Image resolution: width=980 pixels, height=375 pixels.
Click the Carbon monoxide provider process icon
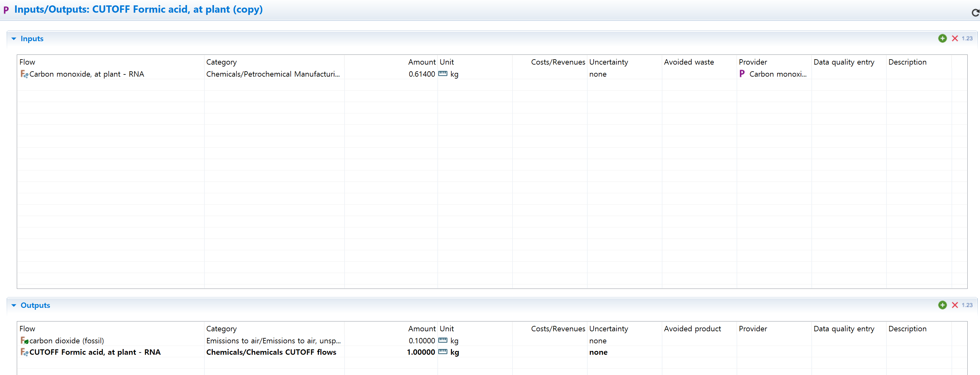coord(742,74)
